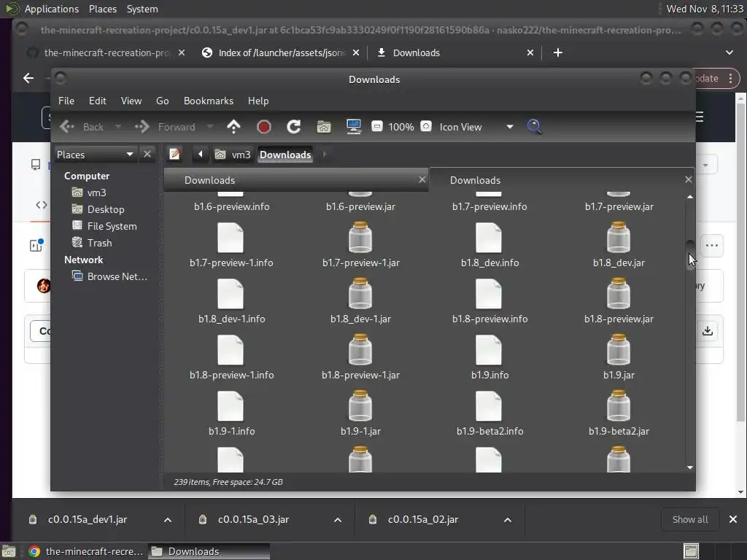The image size is (747, 560).
Task: Click the magnifier search icon
Action: click(x=534, y=127)
